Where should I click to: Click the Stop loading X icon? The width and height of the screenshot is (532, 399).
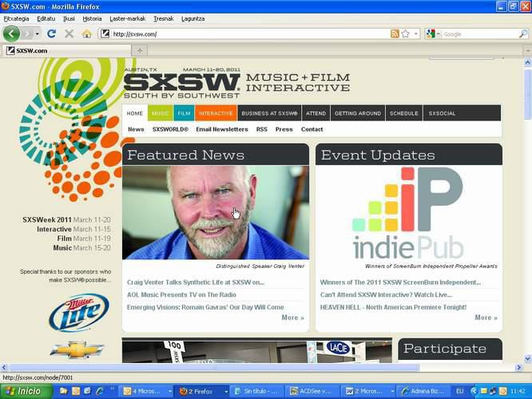[x=69, y=34]
